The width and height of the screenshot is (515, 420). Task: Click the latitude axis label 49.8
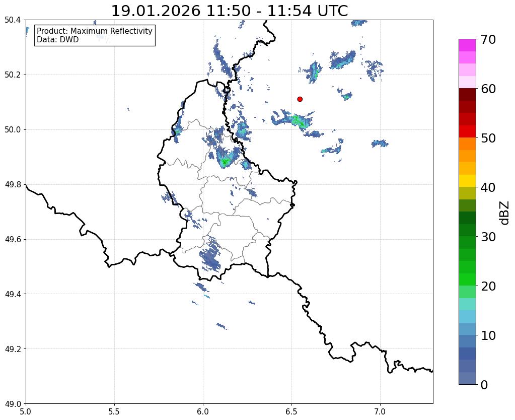13,185
